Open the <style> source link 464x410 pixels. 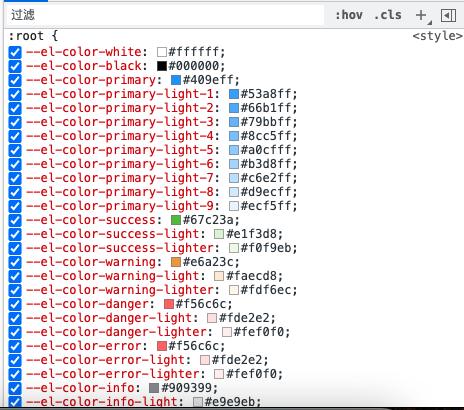pos(438,36)
